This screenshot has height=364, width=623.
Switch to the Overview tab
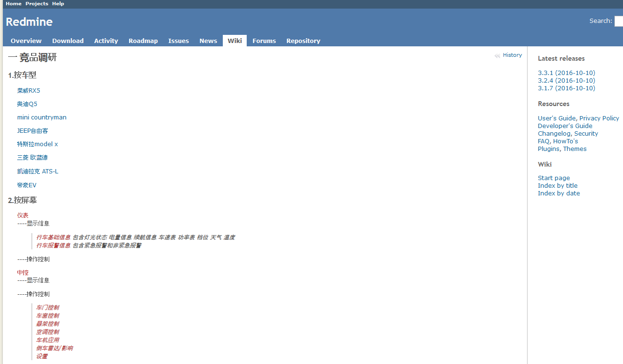tap(26, 41)
